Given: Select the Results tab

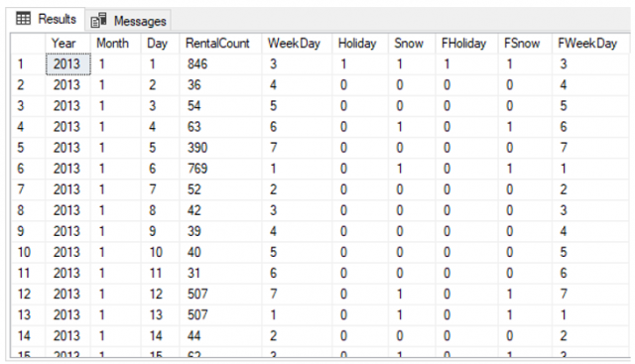Looking at the screenshot, I should [46, 19].
